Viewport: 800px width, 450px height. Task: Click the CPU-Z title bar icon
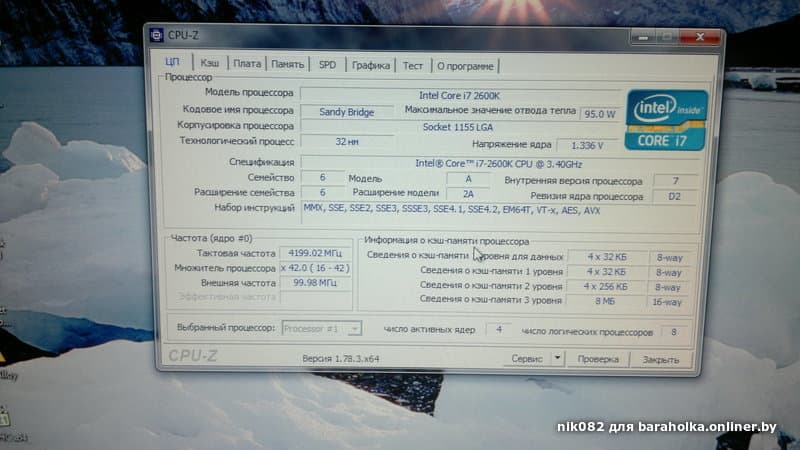[x=157, y=35]
